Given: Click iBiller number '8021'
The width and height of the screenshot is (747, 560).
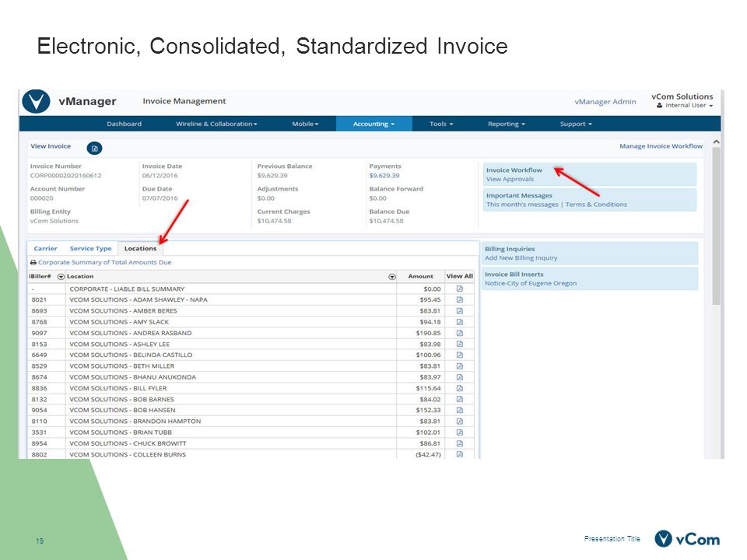Looking at the screenshot, I should click(x=39, y=299).
